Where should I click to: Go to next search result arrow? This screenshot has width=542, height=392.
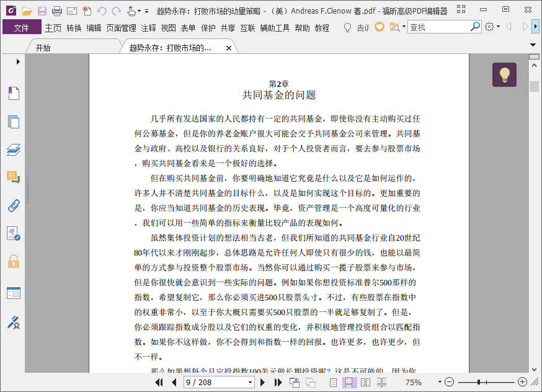pos(525,26)
